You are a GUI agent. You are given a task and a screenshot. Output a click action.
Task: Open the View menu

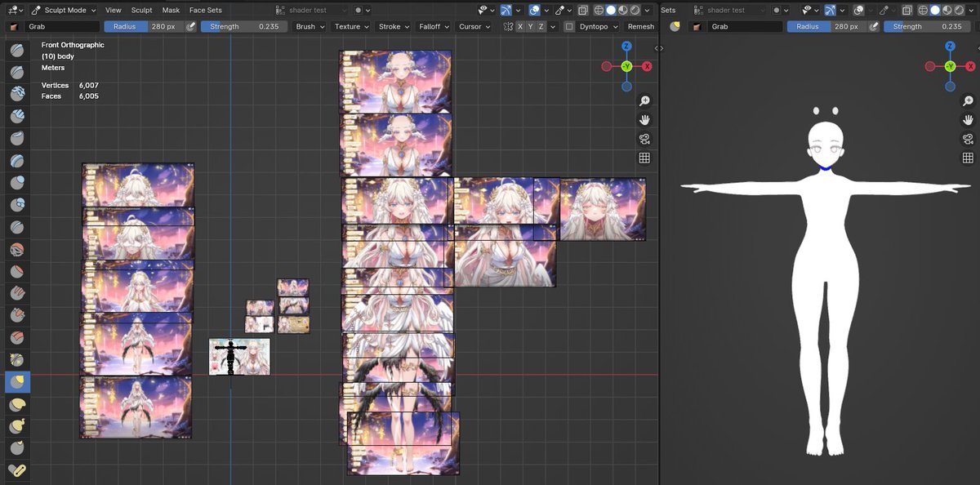113,10
